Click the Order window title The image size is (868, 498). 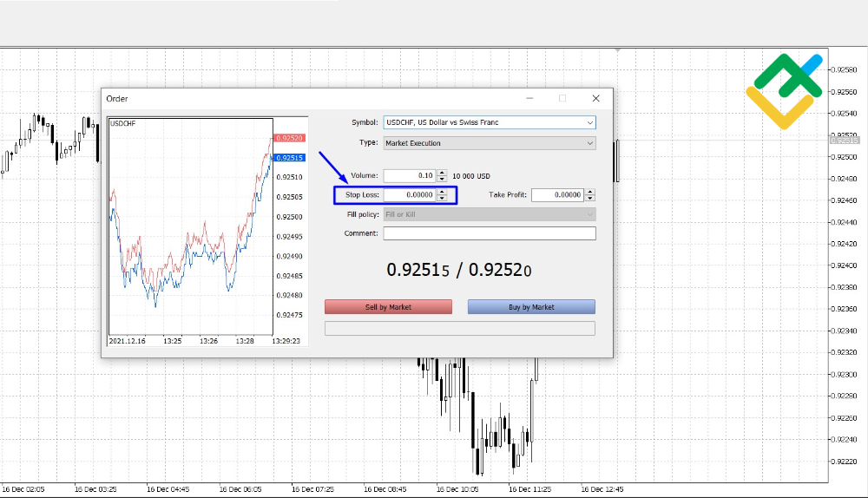(117, 99)
